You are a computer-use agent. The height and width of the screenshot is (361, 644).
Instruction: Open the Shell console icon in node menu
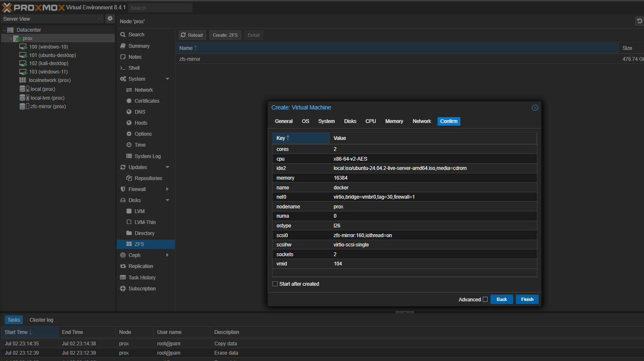pos(123,68)
